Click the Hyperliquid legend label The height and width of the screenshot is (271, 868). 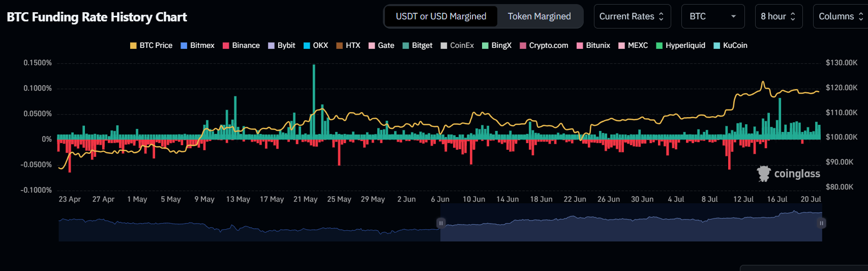[685, 45]
